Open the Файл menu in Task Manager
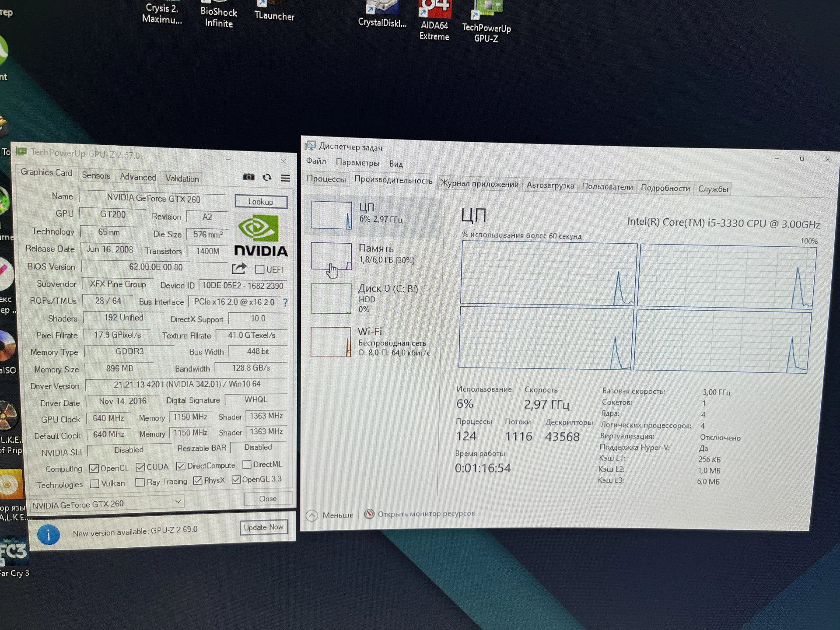Screen dimensions: 840x630 pyautogui.click(x=316, y=161)
